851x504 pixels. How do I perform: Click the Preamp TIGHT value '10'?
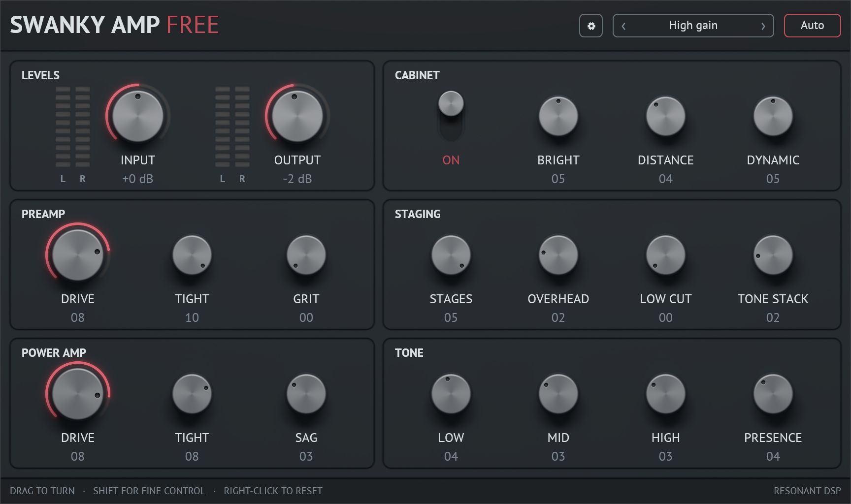coord(192,317)
